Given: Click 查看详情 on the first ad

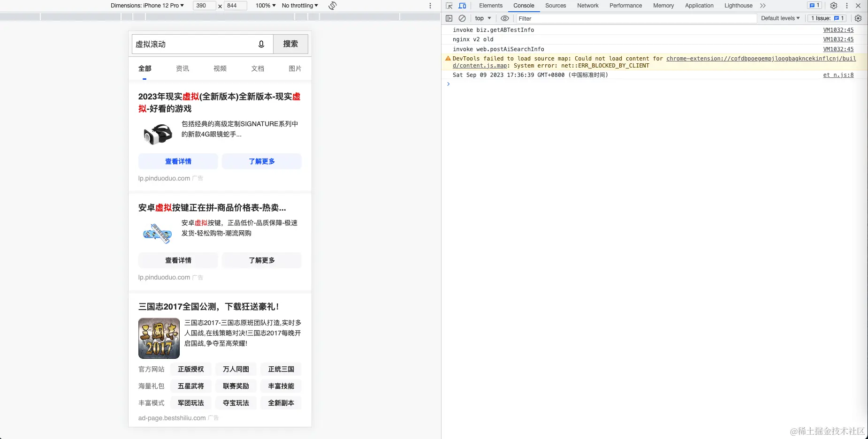Looking at the screenshot, I should [178, 161].
